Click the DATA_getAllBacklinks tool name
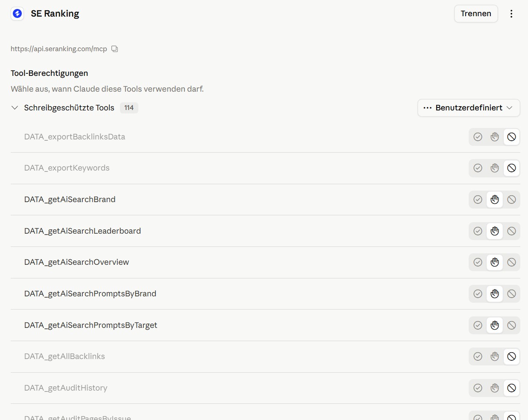This screenshot has width=528, height=420. [x=64, y=356]
